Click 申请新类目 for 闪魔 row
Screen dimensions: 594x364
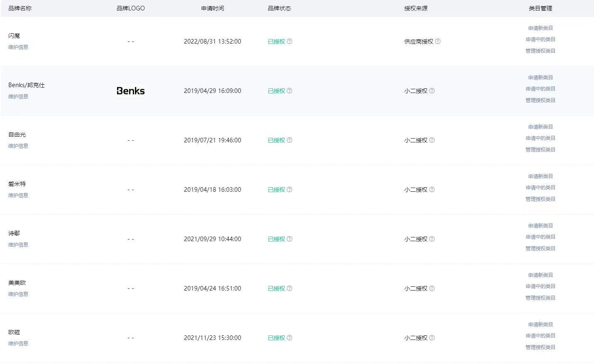pyautogui.click(x=540, y=28)
